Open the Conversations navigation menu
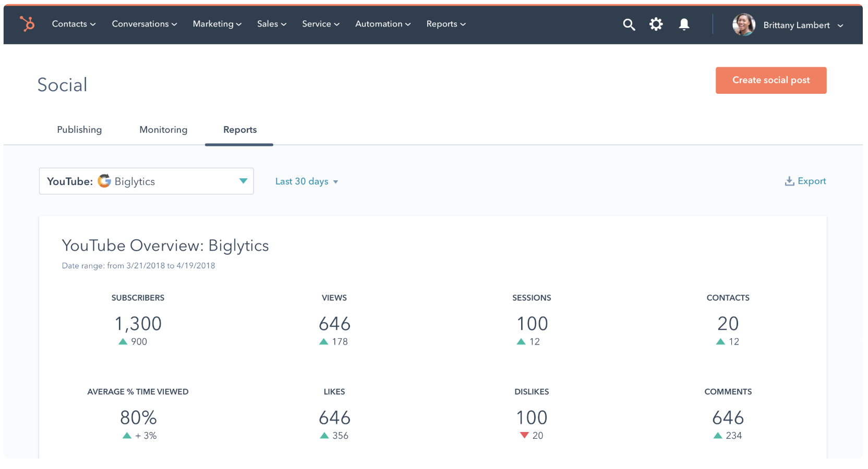868x469 pixels. pos(144,24)
